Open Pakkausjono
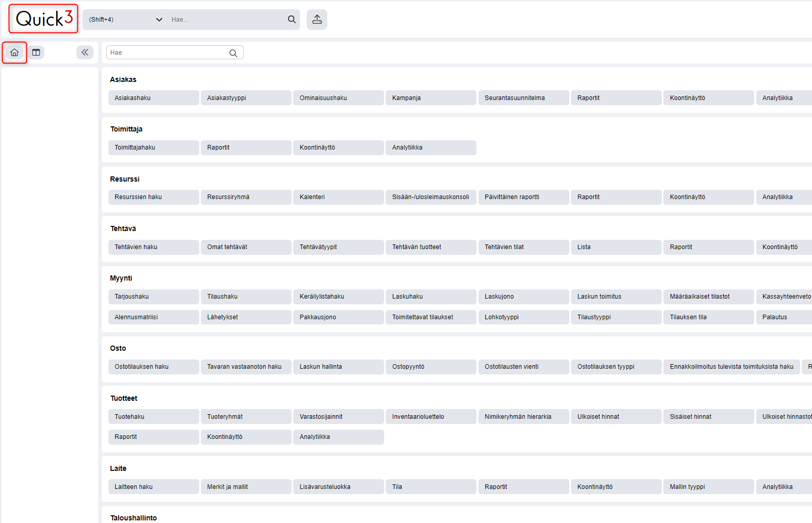This screenshot has width=812, height=523. click(339, 317)
